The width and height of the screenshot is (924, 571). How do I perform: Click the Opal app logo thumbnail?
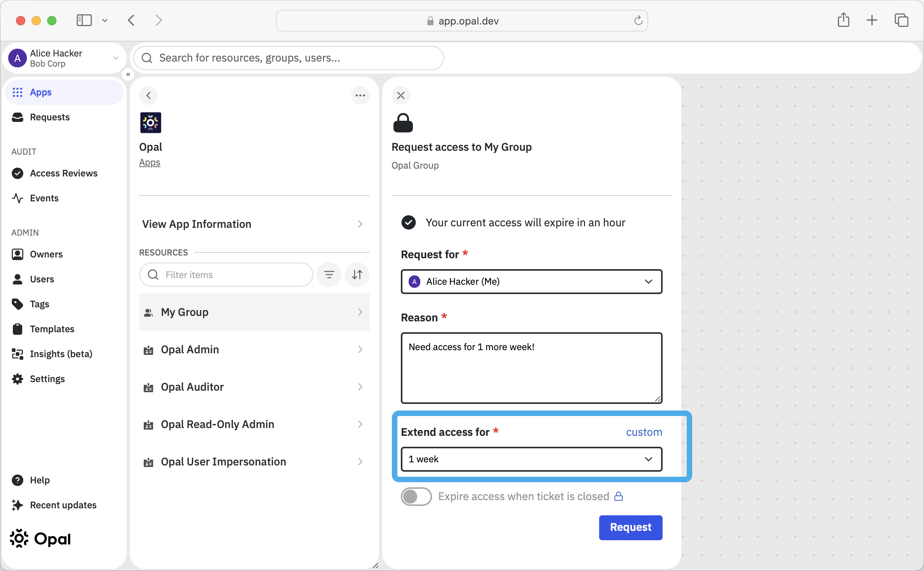pyautogui.click(x=151, y=123)
